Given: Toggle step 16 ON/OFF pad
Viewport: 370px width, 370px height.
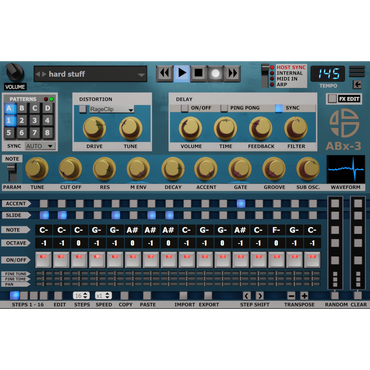Looking at the screenshot, I should (x=312, y=260).
